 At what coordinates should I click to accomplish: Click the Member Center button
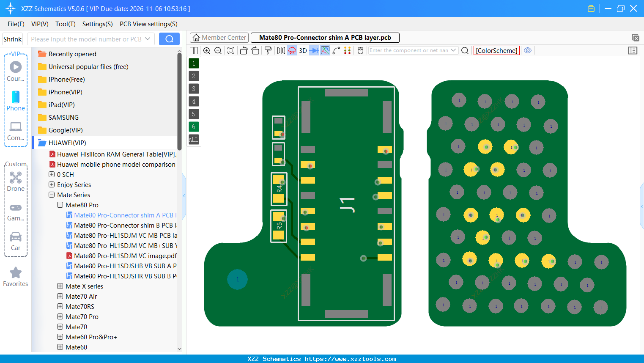(219, 37)
